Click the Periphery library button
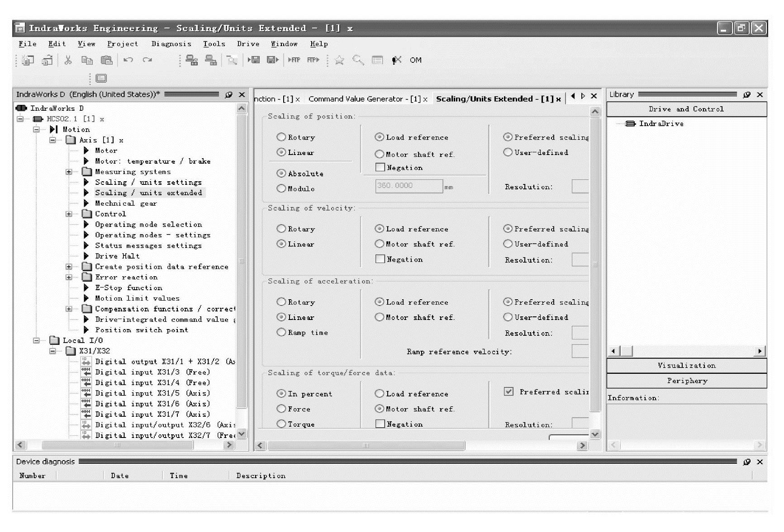This screenshot has height=532, width=784. pyautogui.click(x=686, y=381)
